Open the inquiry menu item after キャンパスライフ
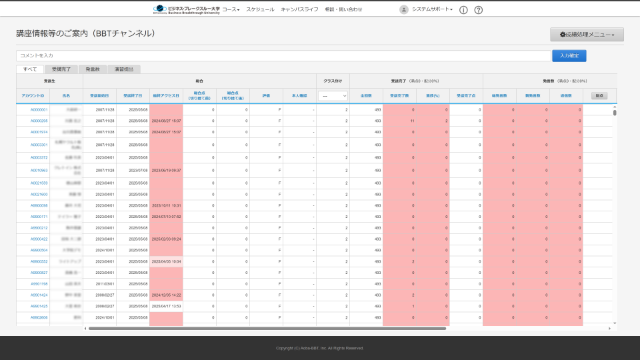This screenshot has width=640, height=360. pos(343,9)
